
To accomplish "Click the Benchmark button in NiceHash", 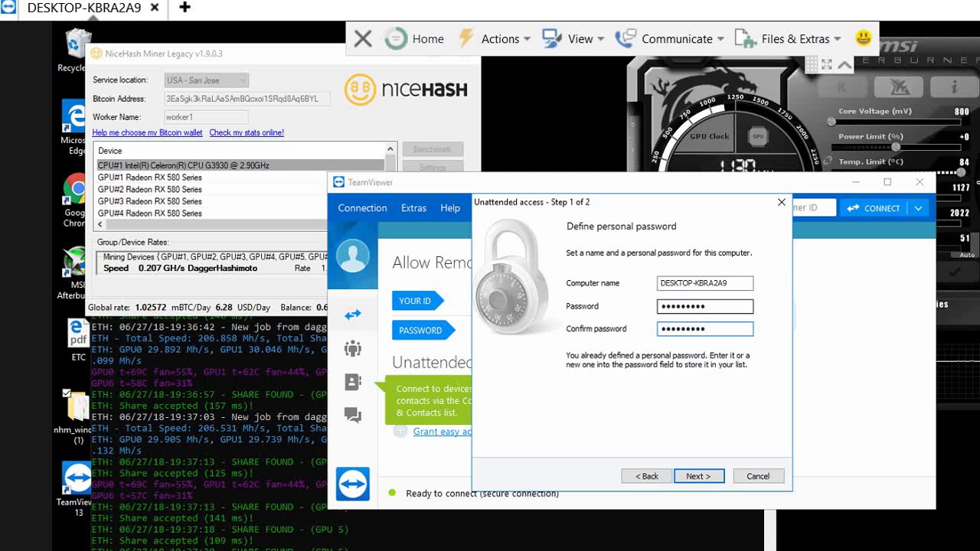I will click(x=433, y=149).
